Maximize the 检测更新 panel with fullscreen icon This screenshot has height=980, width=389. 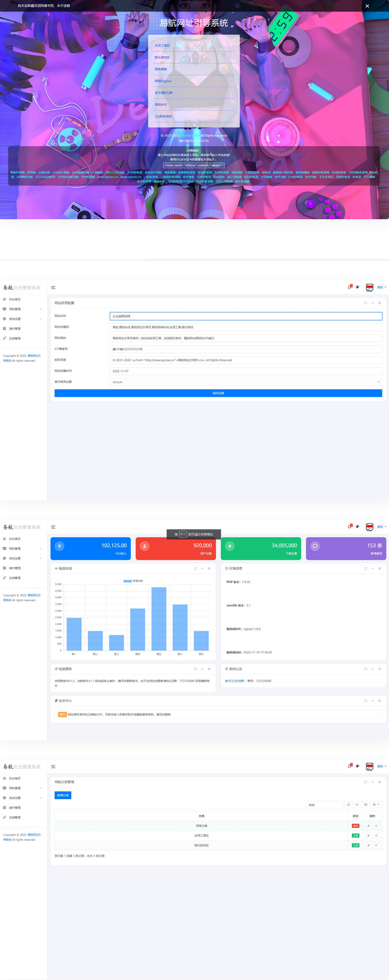(x=195, y=669)
